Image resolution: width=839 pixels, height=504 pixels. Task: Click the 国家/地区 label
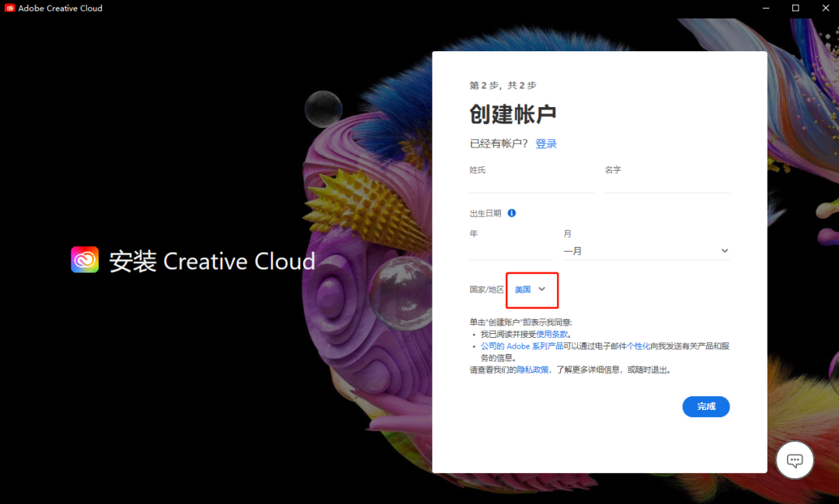tap(486, 290)
